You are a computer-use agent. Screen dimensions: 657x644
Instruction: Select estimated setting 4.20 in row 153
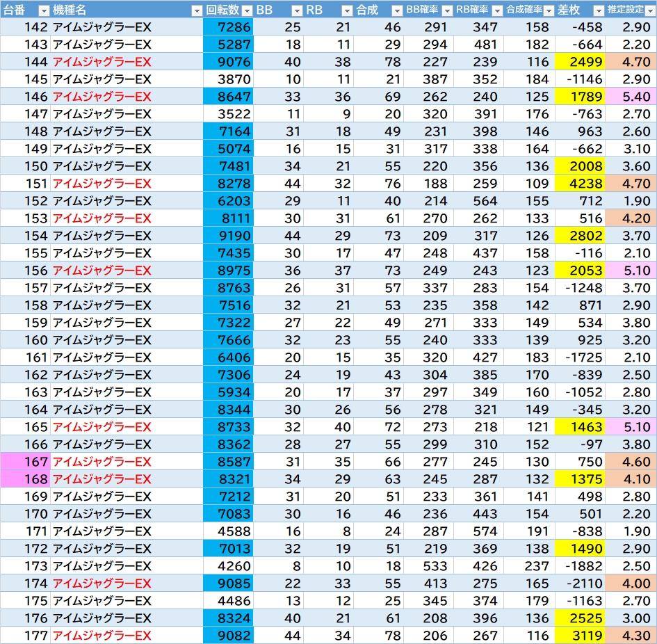631,218
